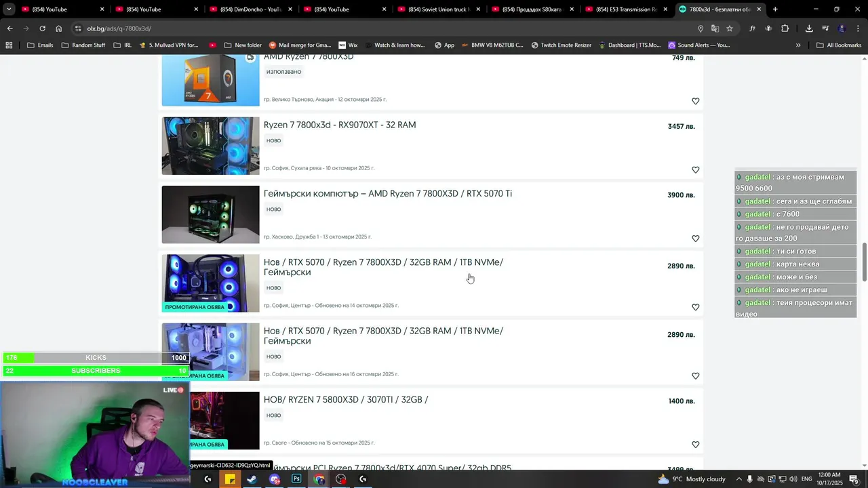Favorite the AMD Ryzen 7 7800X3D 749 лв. listing
This screenshot has width=868, height=488.
point(695,101)
